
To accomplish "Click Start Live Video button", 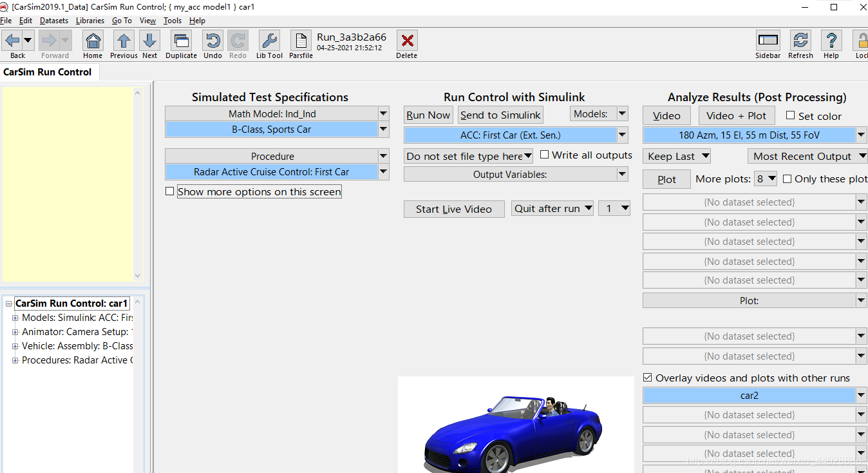I will point(454,209).
